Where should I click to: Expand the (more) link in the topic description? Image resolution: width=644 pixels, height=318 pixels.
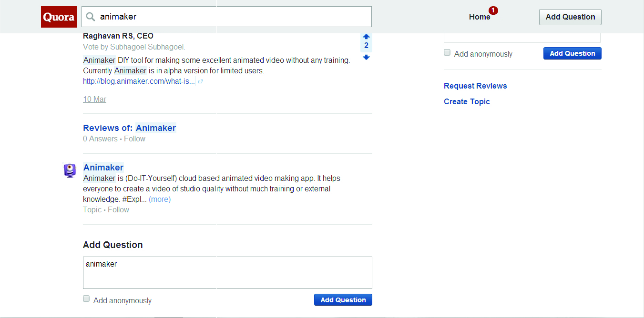pyautogui.click(x=160, y=199)
